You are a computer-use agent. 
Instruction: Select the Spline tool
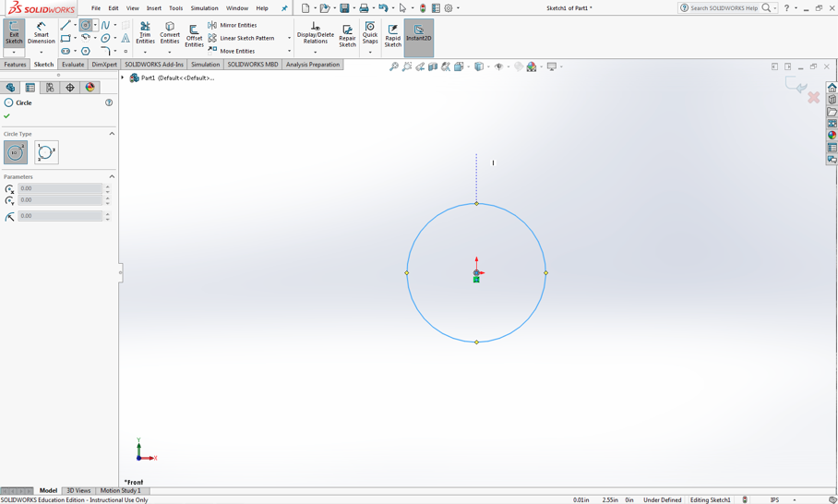(105, 25)
